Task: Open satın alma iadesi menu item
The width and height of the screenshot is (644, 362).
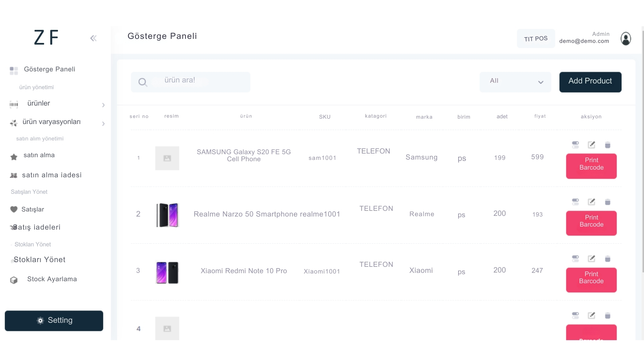Action: tap(52, 175)
